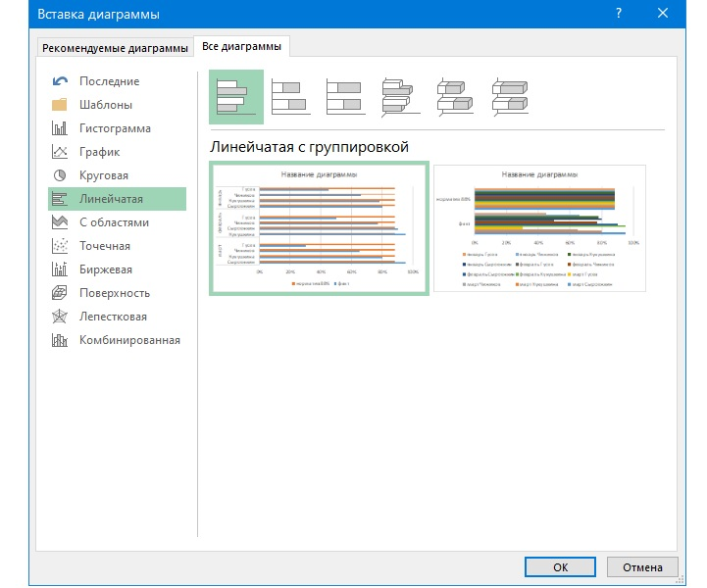The image size is (707, 588).
Task: Click the Отмена button
Action: point(642,566)
